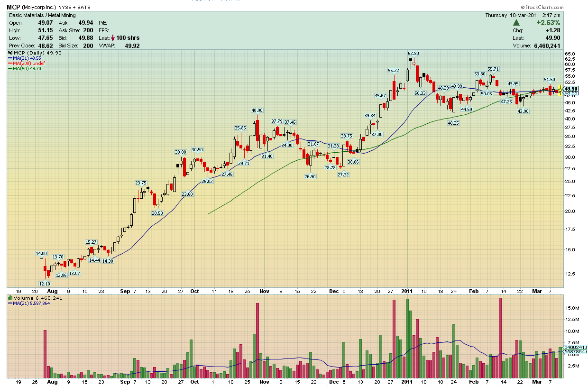Click the 12.10 low price label
The width and height of the screenshot is (588, 386).
click(x=45, y=284)
